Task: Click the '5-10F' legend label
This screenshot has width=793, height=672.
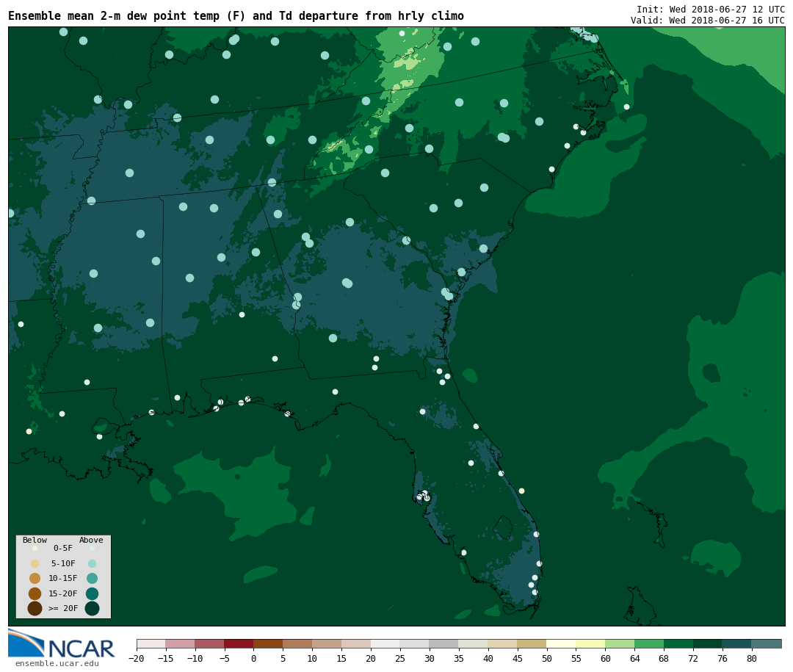Action: coord(63,563)
